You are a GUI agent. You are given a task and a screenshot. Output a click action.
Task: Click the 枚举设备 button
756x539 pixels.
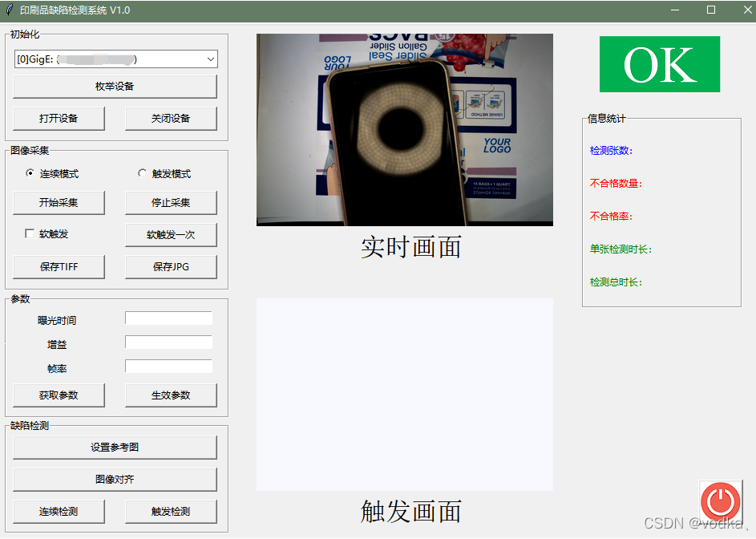tap(115, 87)
